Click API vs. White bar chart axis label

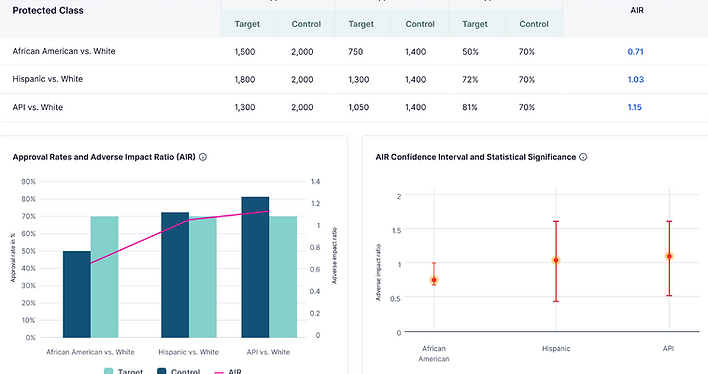click(268, 352)
